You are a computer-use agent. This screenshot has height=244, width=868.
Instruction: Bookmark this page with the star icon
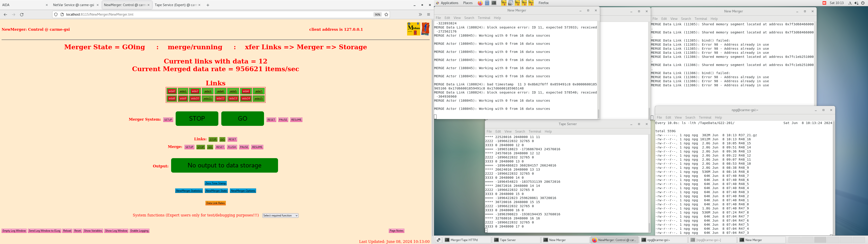point(387,14)
